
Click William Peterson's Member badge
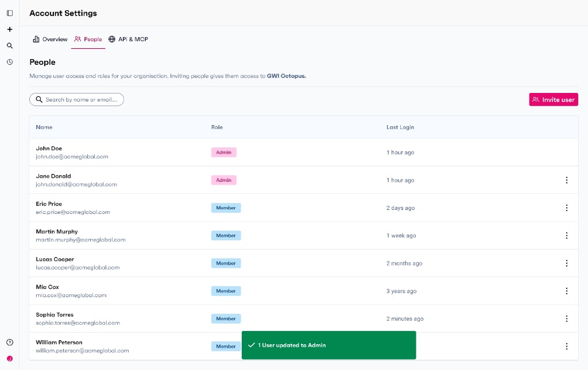tap(226, 346)
